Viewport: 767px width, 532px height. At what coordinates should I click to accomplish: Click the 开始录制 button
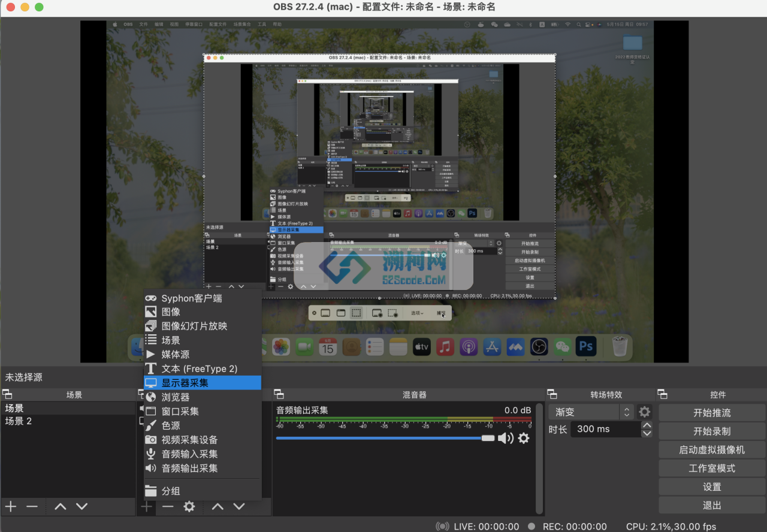(712, 431)
